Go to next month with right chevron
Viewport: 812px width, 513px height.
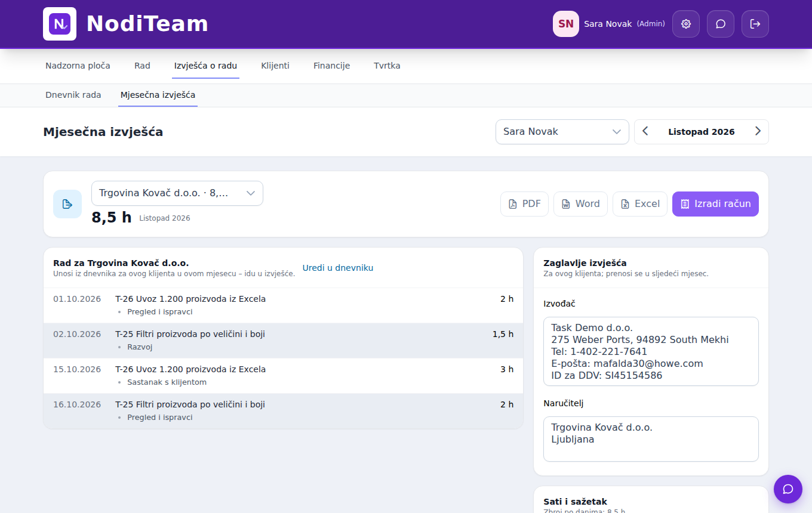pyautogui.click(x=758, y=132)
